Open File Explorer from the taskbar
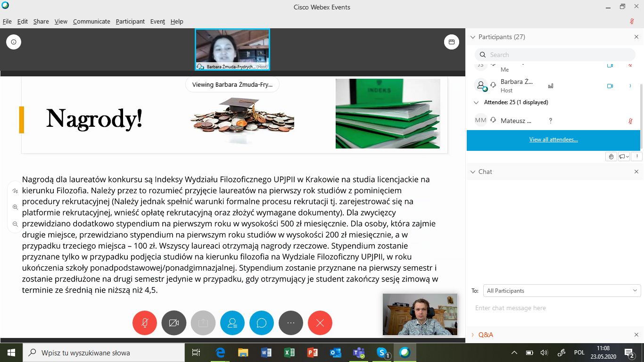 [243, 353]
